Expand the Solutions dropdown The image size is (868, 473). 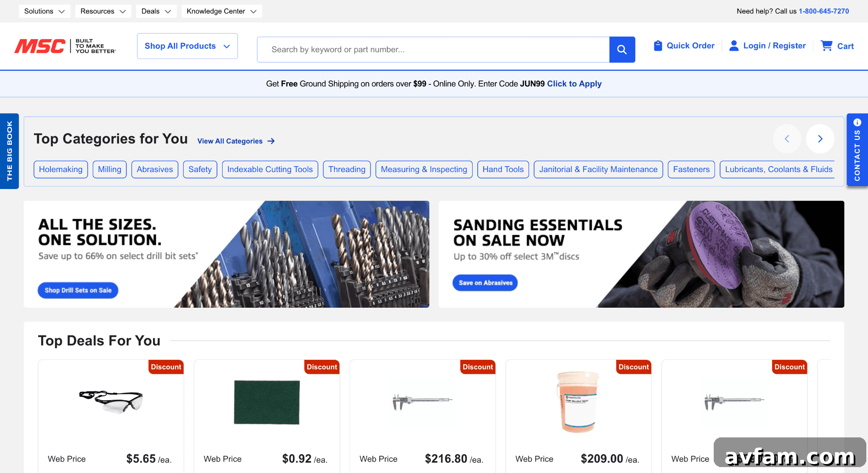(x=45, y=11)
